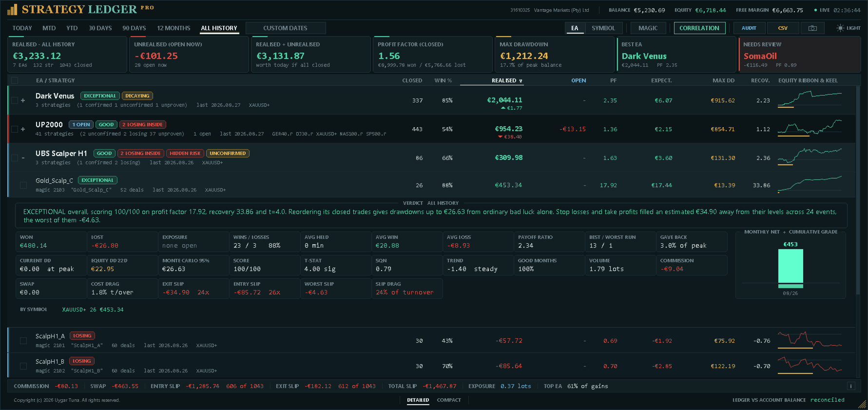Viewport: 868px width, 410px height.
Task: Sort by the Win % column header
Action: (x=443, y=80)
